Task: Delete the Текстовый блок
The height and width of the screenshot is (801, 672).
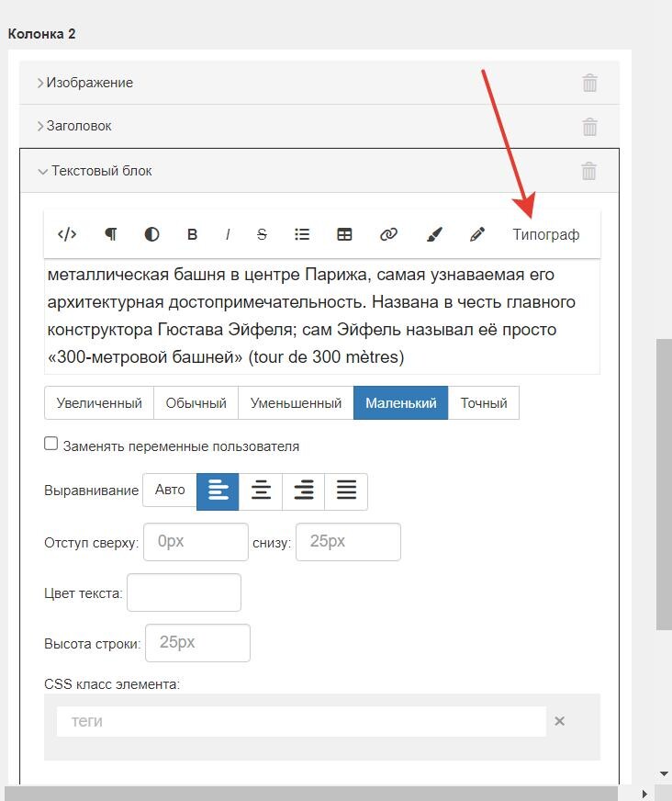Action: tap(588, 171)
